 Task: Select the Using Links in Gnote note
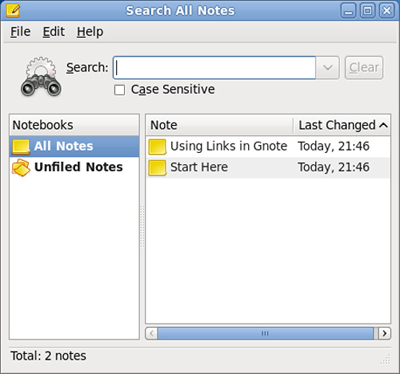(268, 146)
